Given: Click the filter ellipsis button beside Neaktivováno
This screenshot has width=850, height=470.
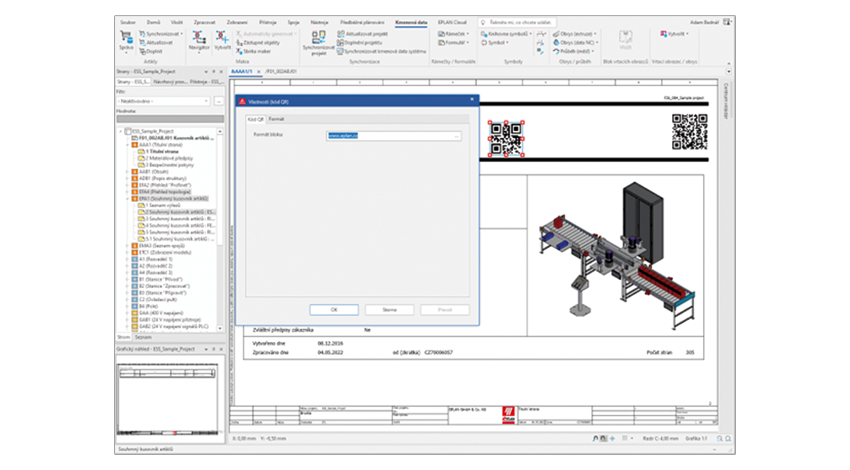Looking at the screenshot, I should (218, 101).
